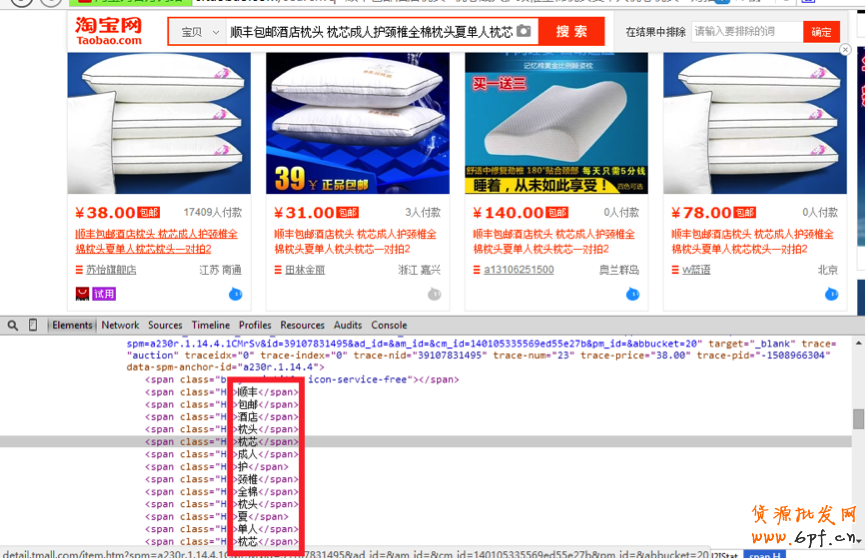Click the camera image-search icon

(524, 31)
